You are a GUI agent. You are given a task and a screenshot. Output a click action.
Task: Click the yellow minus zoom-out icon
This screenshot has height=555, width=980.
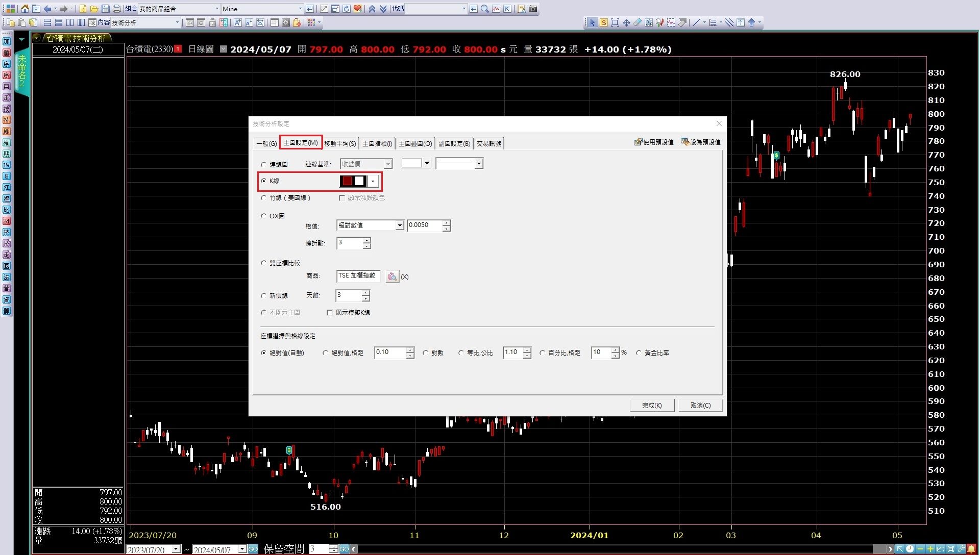point(920,549)
